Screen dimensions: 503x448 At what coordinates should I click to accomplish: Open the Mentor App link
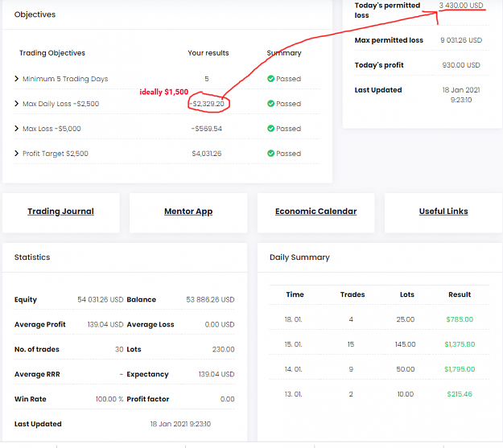point(188,212)
